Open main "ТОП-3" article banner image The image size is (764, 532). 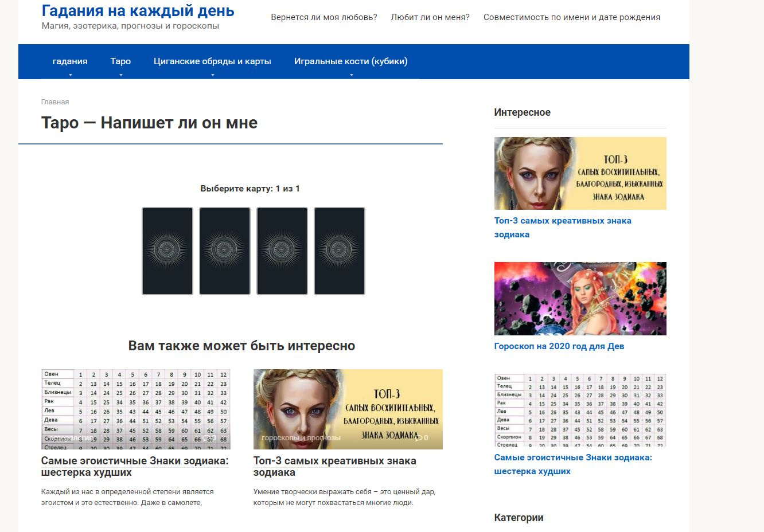coord(348,409)
